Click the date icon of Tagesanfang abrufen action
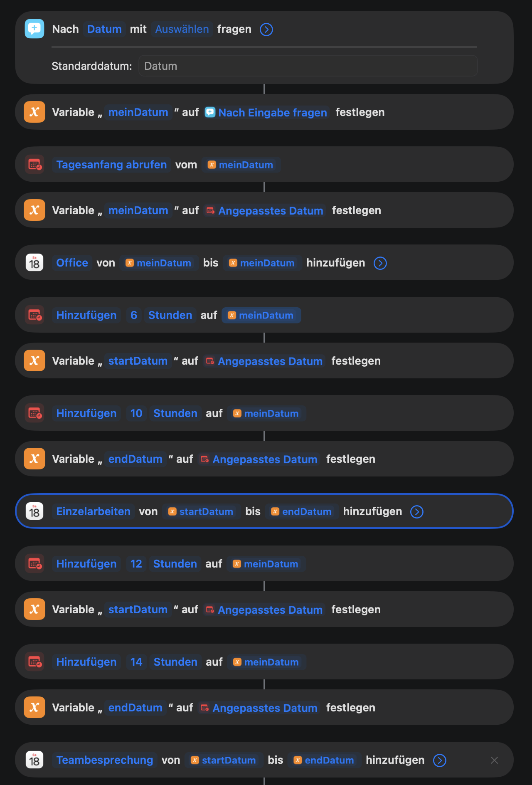Viewport: 532px width, 785px height. pos(34,165)
